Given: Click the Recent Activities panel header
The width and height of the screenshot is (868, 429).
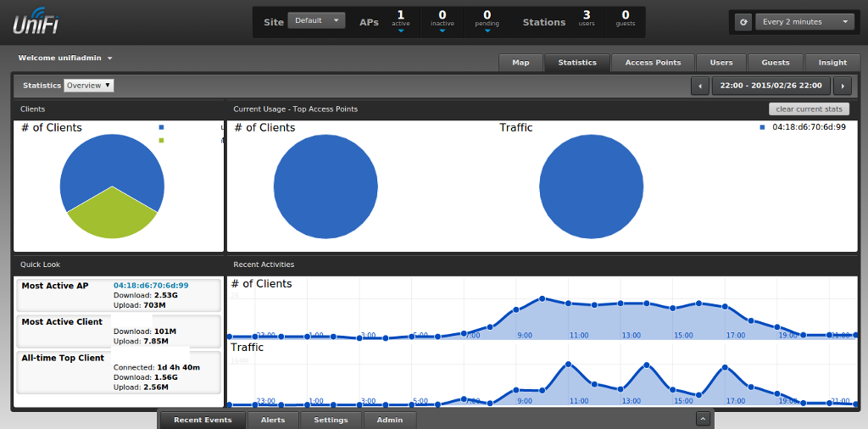Looking at the screenshot, I should click(x=542, y=265).
